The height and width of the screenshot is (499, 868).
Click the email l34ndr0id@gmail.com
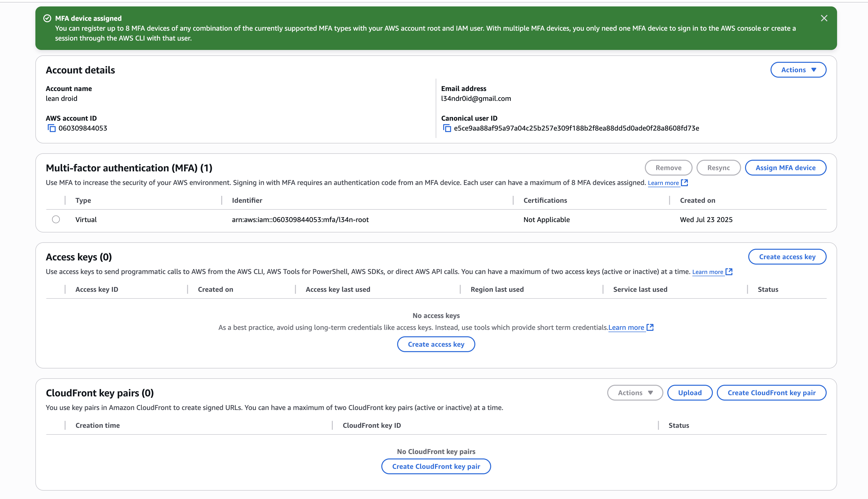[x=476, y=98]
